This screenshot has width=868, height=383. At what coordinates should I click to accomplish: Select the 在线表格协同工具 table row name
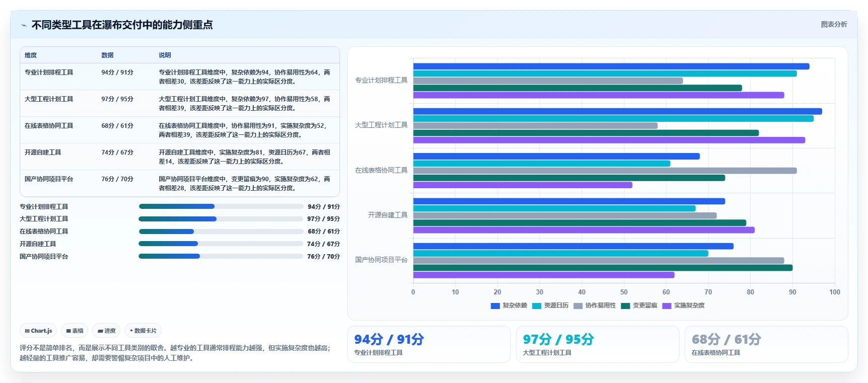tap(49, 126)
